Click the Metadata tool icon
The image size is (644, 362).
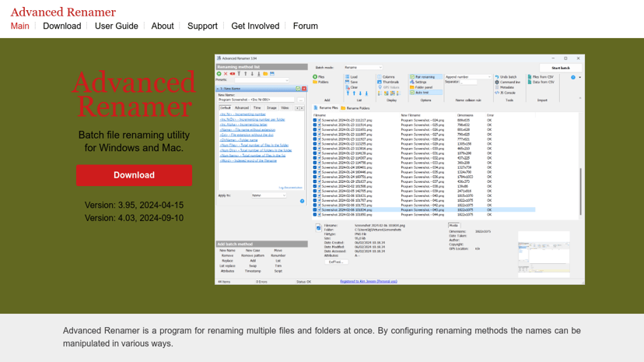[x=497, y=87]
